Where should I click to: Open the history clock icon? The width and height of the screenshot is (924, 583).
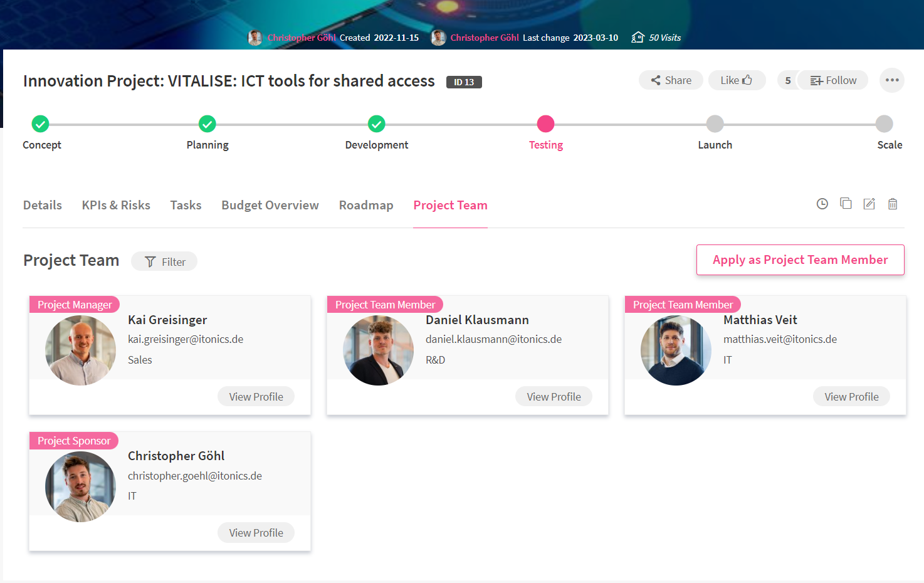click(822, 204)
